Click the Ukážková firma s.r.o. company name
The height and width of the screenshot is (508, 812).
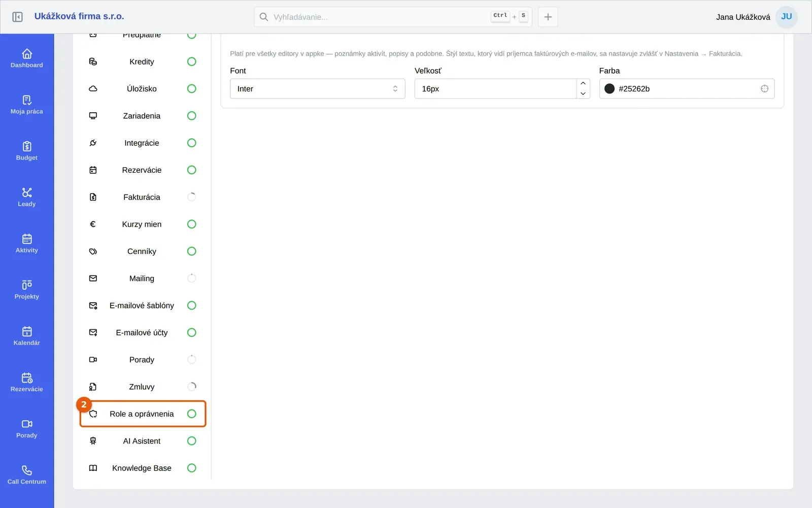coord(79,16)
